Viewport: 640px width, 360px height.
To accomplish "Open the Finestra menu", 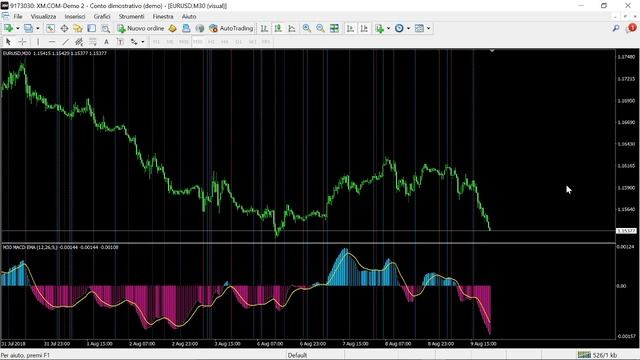I will 163,16.
